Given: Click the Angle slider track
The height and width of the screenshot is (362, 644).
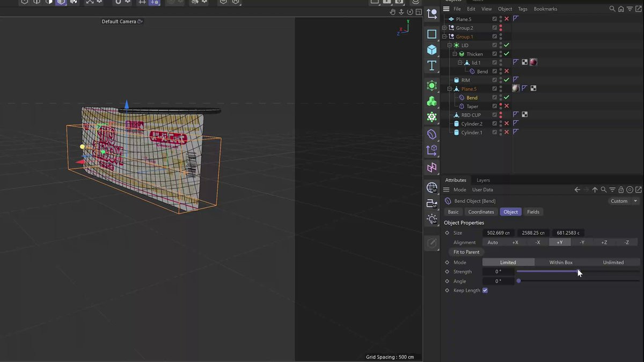Looking at the screenshot, I should [579, 281].
